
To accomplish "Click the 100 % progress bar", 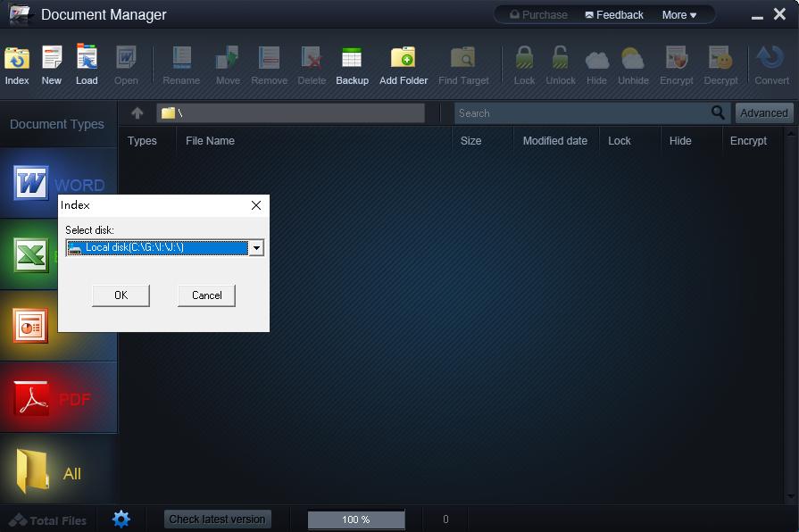I will (x=356, y=520).
